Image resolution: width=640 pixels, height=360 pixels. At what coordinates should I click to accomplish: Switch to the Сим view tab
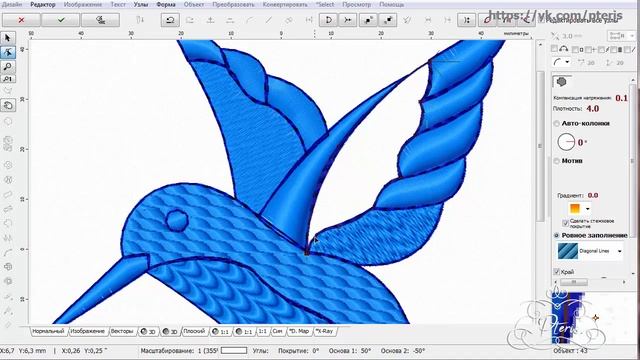[x=277, y=331]
